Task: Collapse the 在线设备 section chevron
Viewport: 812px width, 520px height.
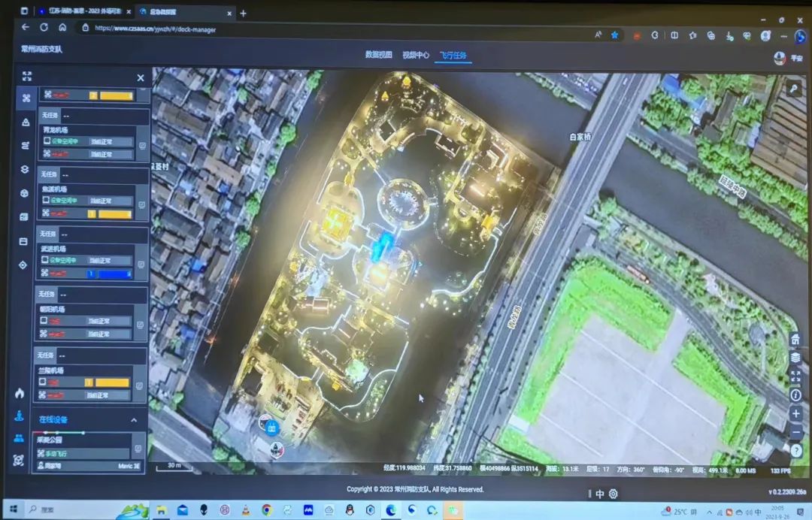Action: [134, 420]
